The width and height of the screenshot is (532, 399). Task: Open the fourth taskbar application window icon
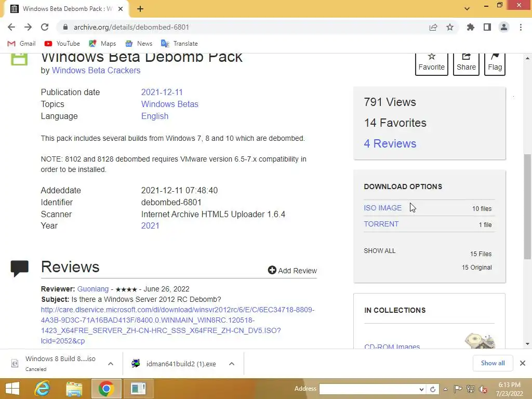coord(138,389)
